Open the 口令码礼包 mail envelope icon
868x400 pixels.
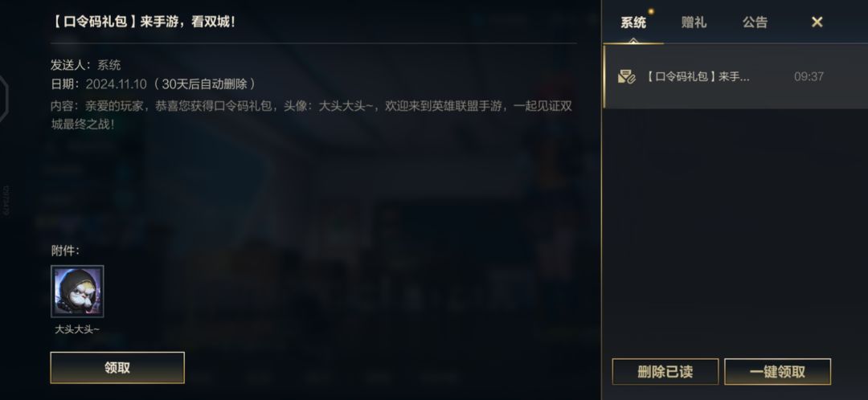(x=627, y=77)
